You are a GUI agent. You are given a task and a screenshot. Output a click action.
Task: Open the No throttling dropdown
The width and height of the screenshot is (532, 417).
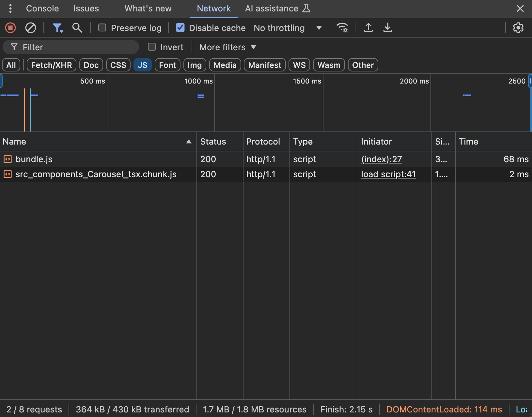(288, 28)
